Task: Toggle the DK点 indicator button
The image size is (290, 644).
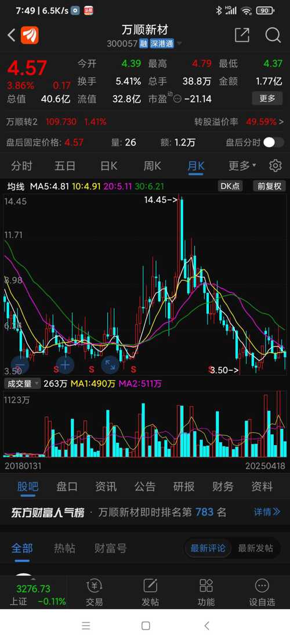Action: coord(230,186)
